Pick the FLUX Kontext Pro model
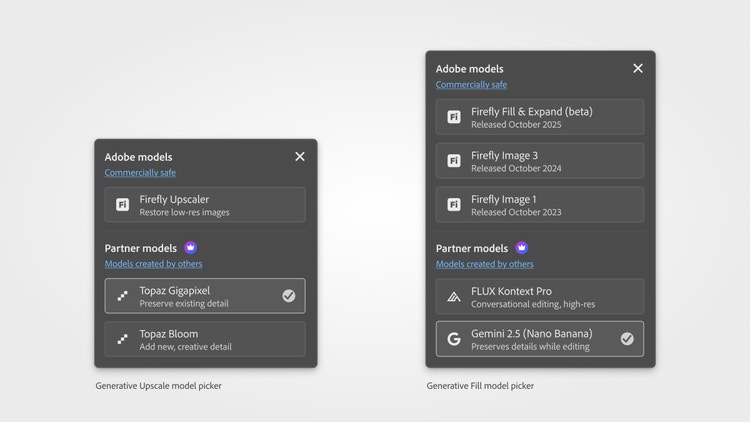 coord(540,297)
